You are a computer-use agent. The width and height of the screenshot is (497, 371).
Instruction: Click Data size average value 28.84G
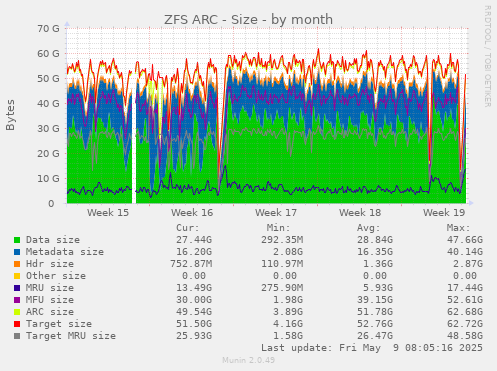click(x=375, y=240)
